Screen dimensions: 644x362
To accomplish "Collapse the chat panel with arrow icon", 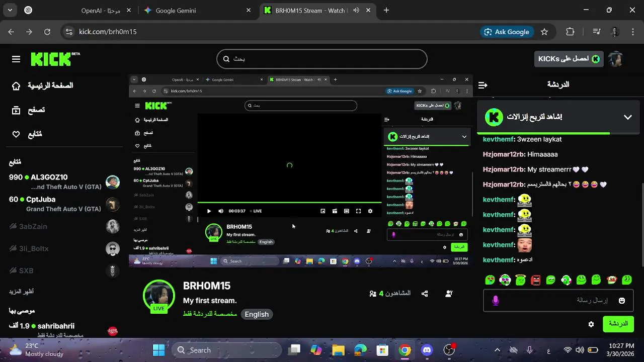I will (x=482, y=85).
